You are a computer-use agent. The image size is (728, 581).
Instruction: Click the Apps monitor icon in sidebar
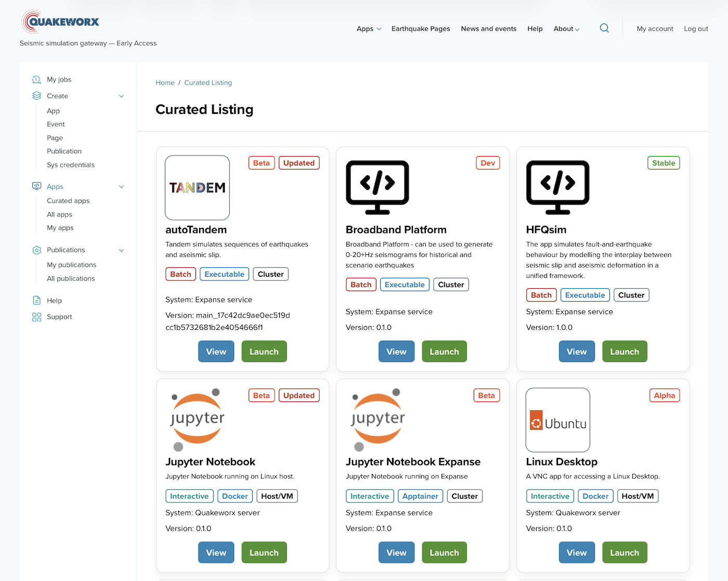[36, 186]
